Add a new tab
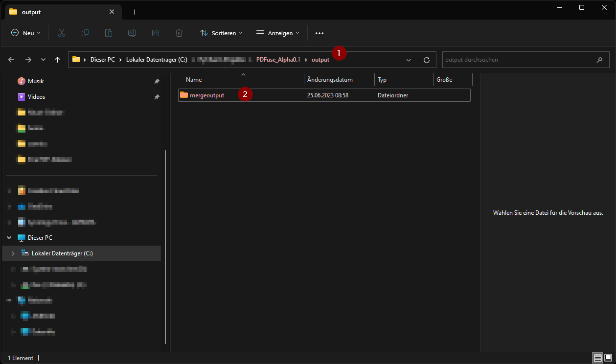Viewport: 616px width, 364px height. [134, 12]
